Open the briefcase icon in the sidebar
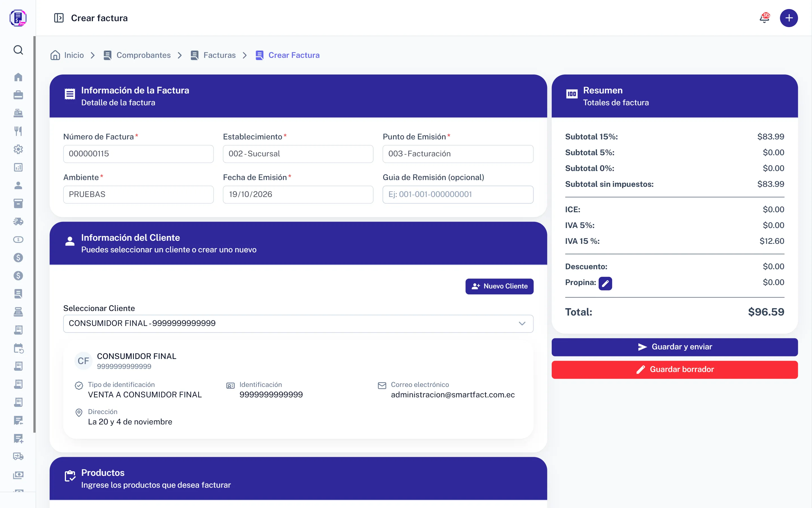Screen dimensions: 812x508 18,95
